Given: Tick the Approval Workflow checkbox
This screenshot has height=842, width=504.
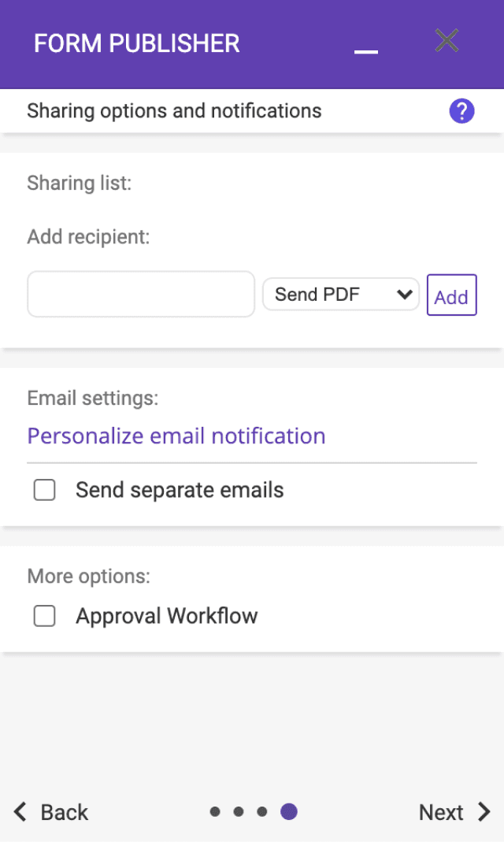Looking at the screenshot, I should point(45,616).
